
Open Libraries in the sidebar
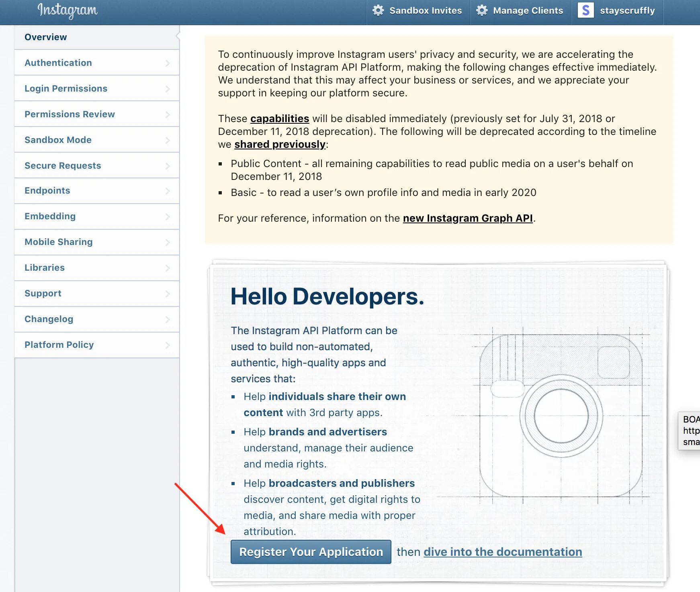tap(97, 268)
